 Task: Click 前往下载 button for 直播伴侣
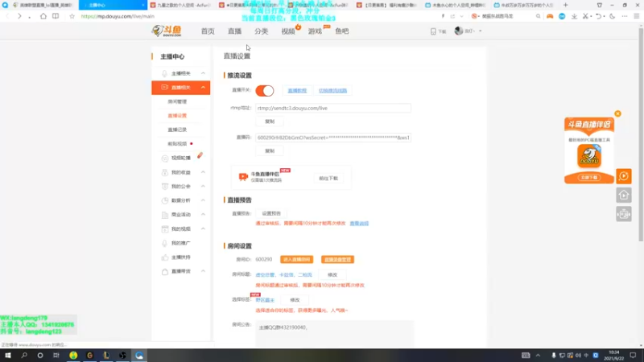tap(328, 179)
